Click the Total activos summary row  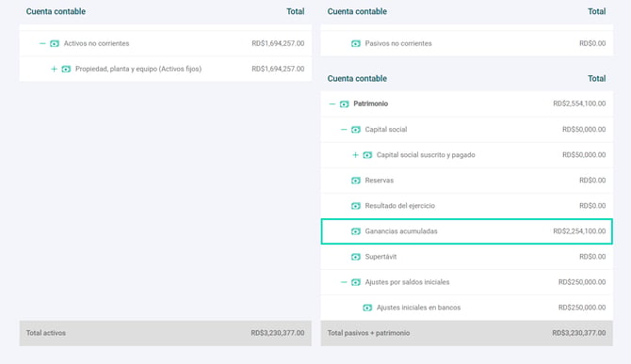pyautogui.click(x=166, y=333)
